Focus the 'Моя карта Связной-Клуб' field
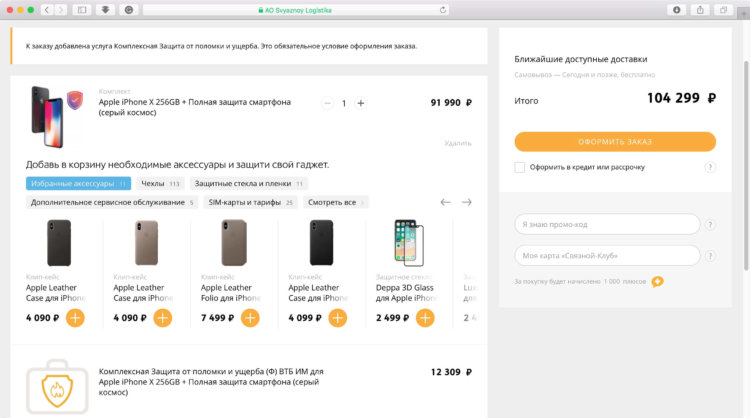The width and height of the screenshot is (750, 418). point(607,256)
